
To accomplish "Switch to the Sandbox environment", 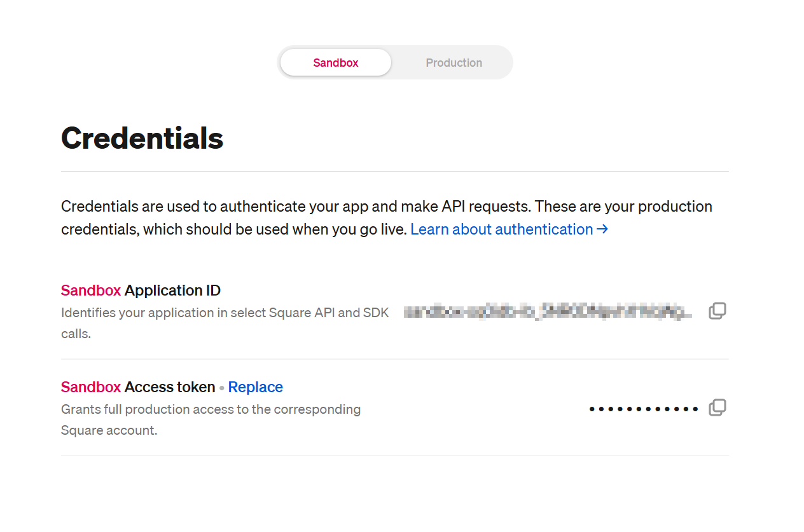I will pos(336,63).
